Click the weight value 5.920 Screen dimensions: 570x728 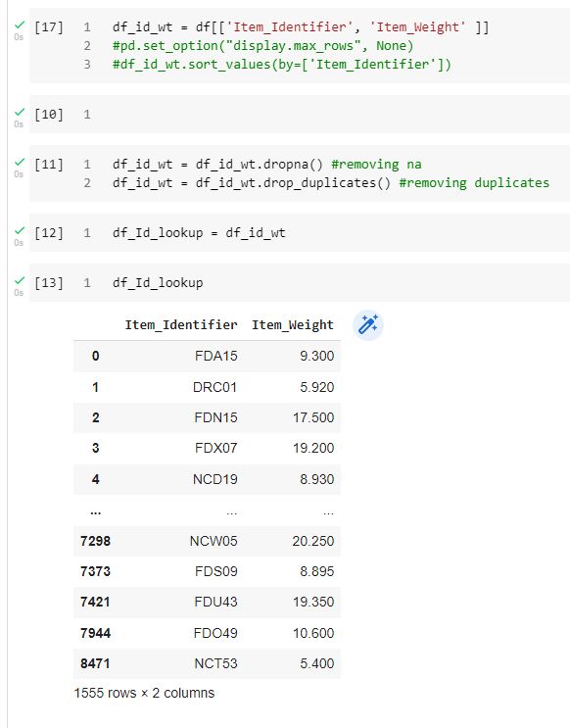coord(317,387)
